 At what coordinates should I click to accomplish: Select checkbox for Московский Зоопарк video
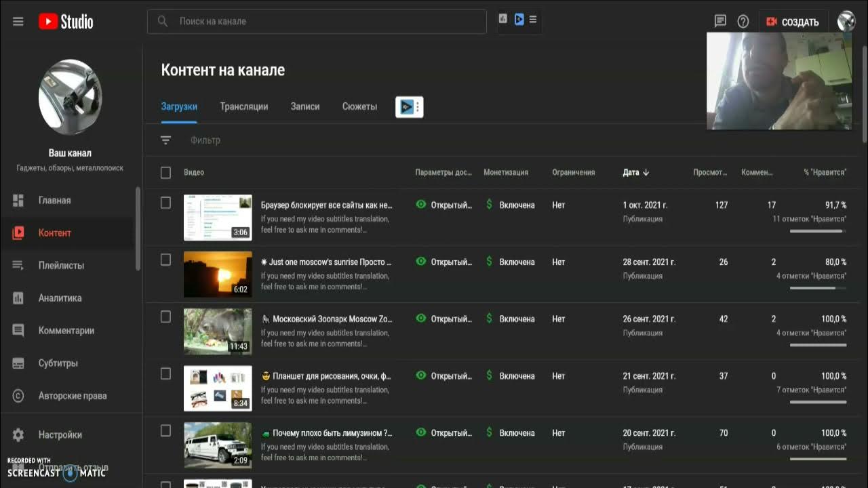click(165, 317)
